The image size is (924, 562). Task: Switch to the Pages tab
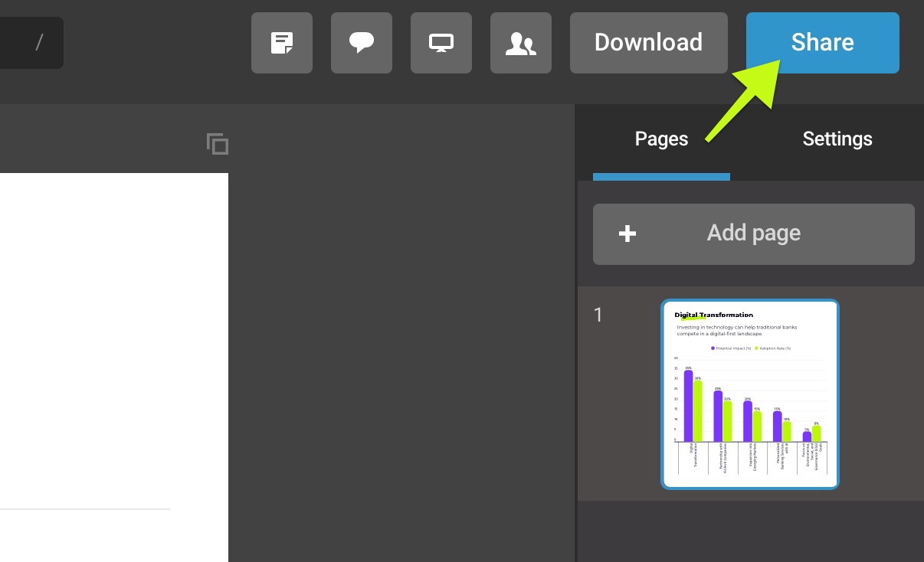coord(661,139)
